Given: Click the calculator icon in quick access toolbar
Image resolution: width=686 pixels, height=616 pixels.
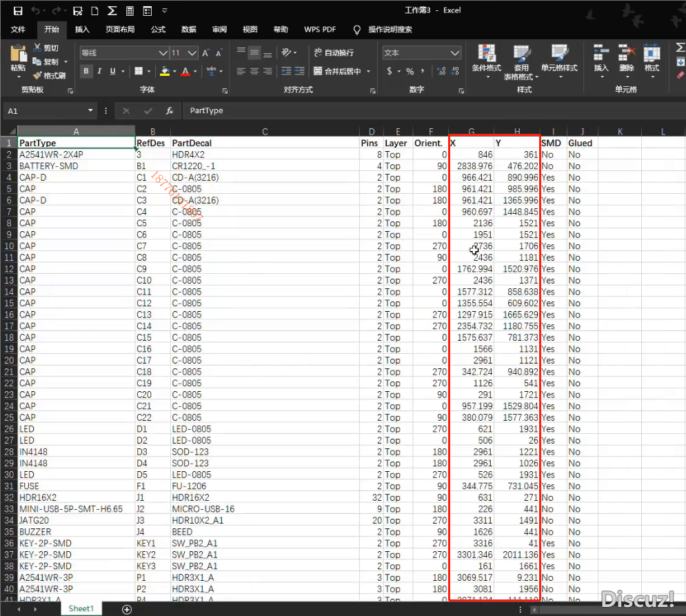Looking at the screenshot, I should click(x=130, y=11).
